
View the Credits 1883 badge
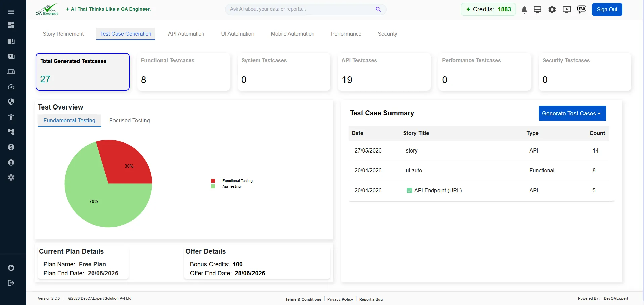tap(488, 9)
